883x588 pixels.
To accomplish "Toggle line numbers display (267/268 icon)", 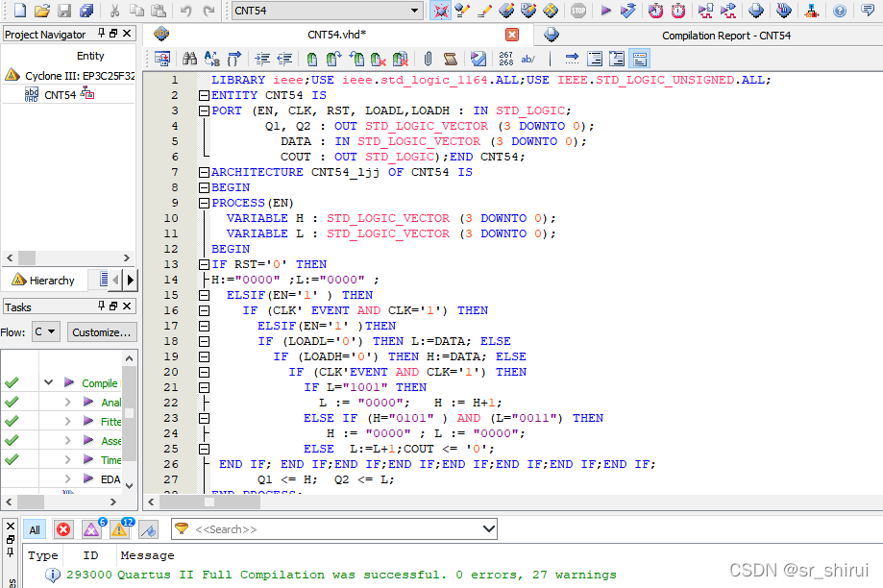I will point(505,59).
